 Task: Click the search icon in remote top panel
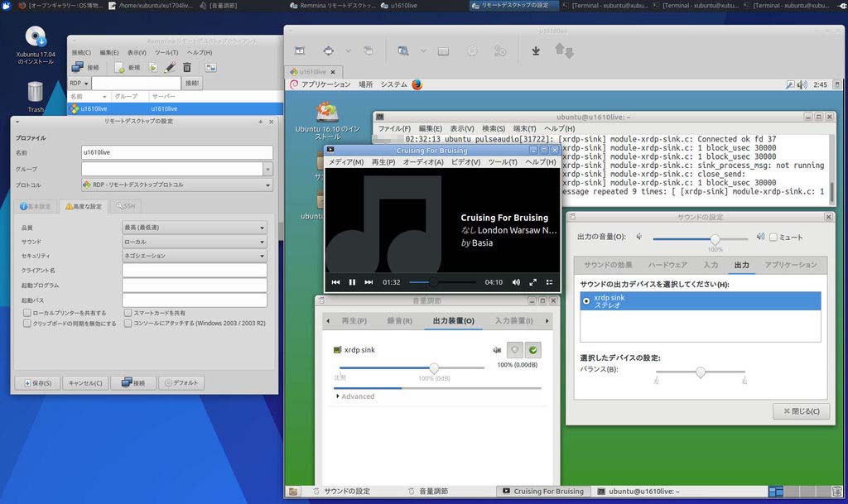tap(790, 84)
